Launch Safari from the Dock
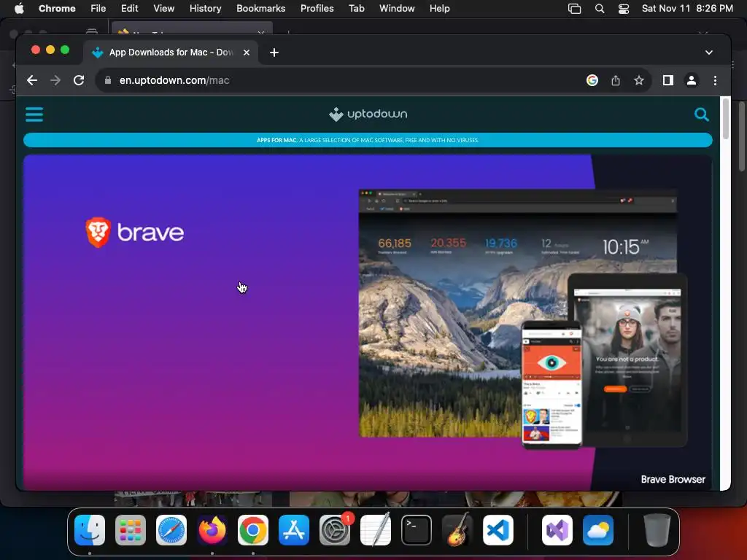This screenshot has width=747, height=560. 171,530
